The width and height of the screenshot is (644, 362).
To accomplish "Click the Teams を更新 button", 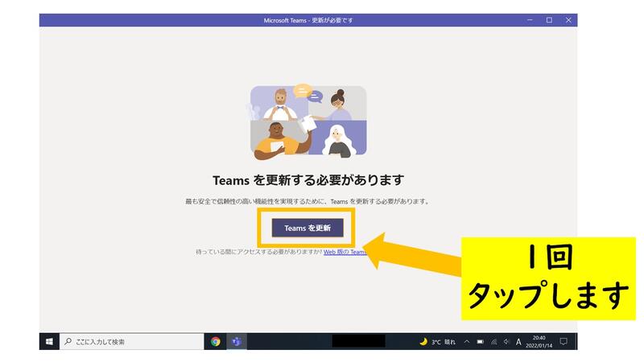I will click(308, 228).
